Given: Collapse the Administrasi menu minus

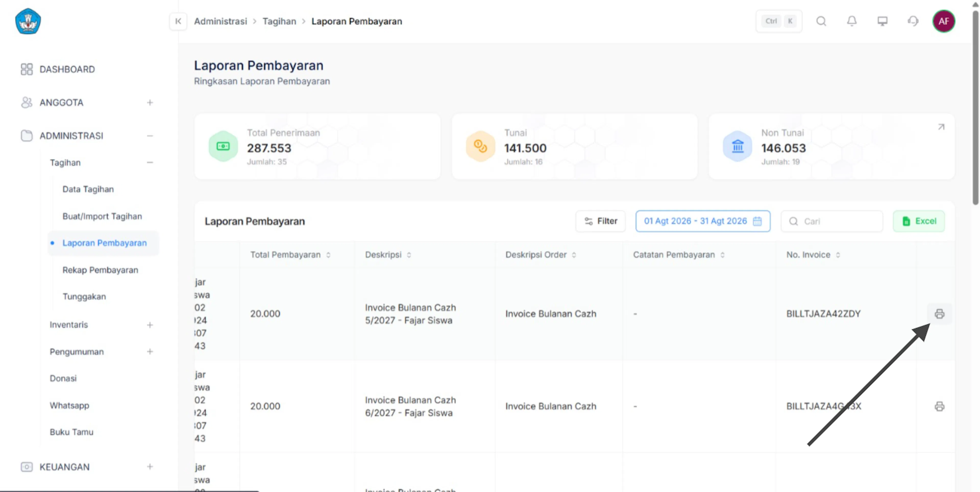Looking at the screenshot, I should pos(150,136).
